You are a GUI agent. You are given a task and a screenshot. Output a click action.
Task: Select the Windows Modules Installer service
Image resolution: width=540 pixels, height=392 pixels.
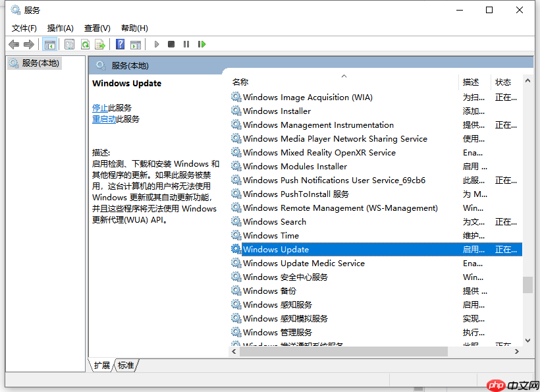376,167
